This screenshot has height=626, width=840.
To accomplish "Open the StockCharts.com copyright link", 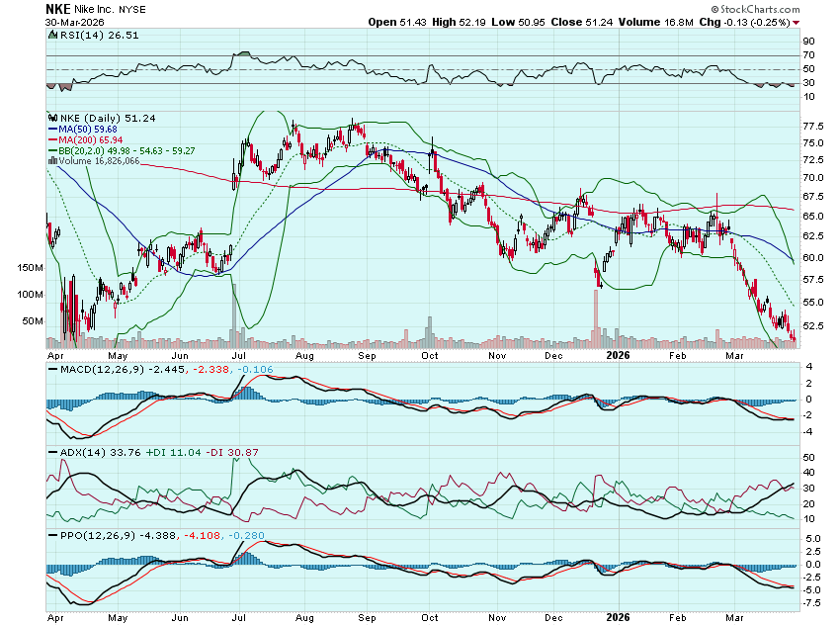I will (756, 8).
